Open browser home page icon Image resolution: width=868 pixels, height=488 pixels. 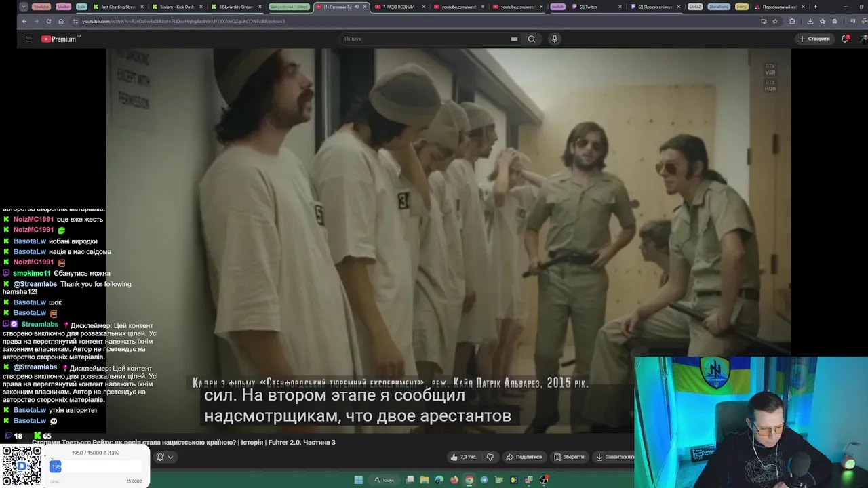(61, 21)
